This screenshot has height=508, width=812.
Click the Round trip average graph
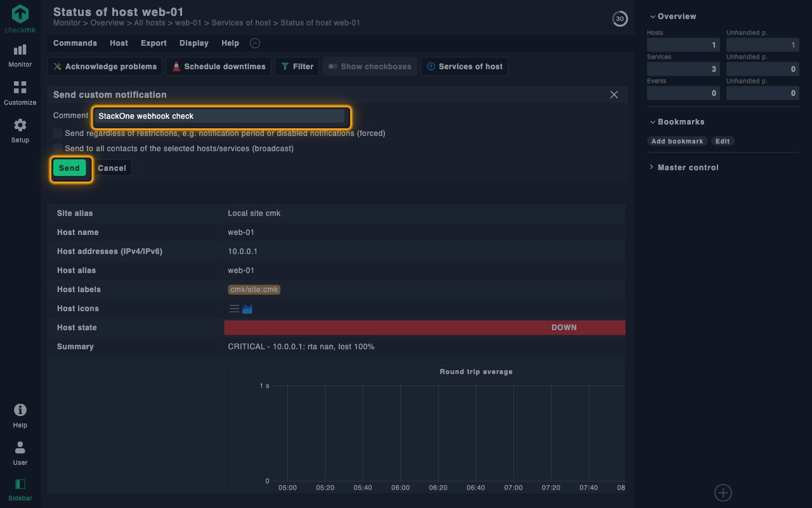pos(426,429)
